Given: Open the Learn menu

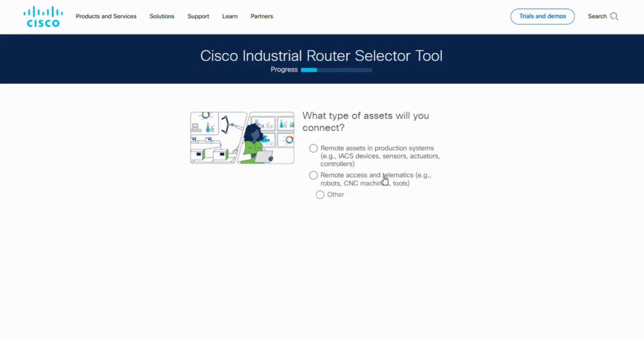Looking at the screenshot, I should (x=230, y=16).
